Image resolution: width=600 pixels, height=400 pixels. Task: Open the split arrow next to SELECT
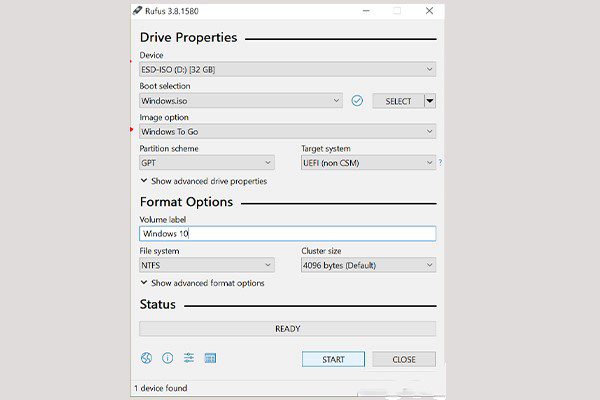430,101
